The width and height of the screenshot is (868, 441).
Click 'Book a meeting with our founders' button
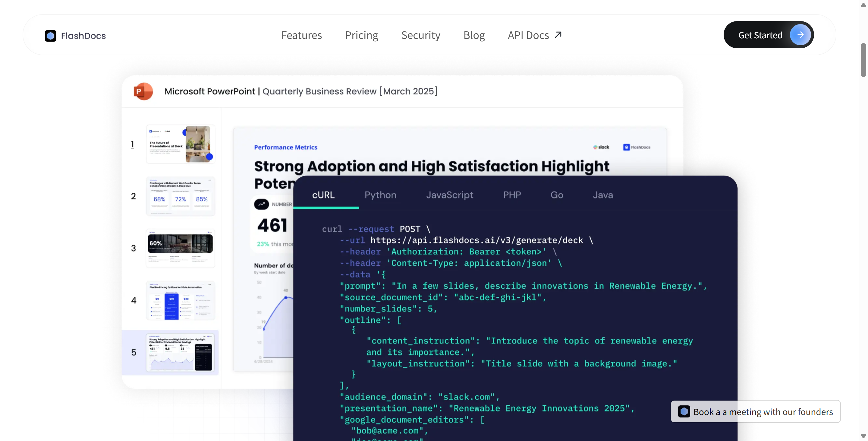756,412
